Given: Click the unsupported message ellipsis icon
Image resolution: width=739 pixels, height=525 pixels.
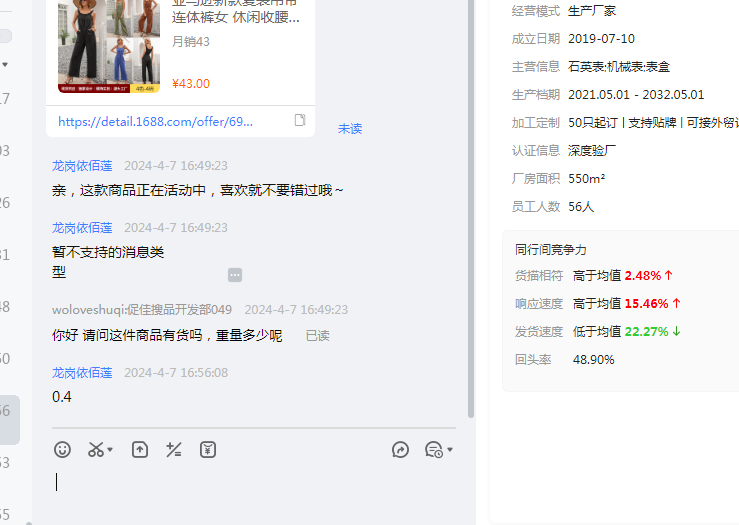Looking at the screenshot, I should point(235,275).
